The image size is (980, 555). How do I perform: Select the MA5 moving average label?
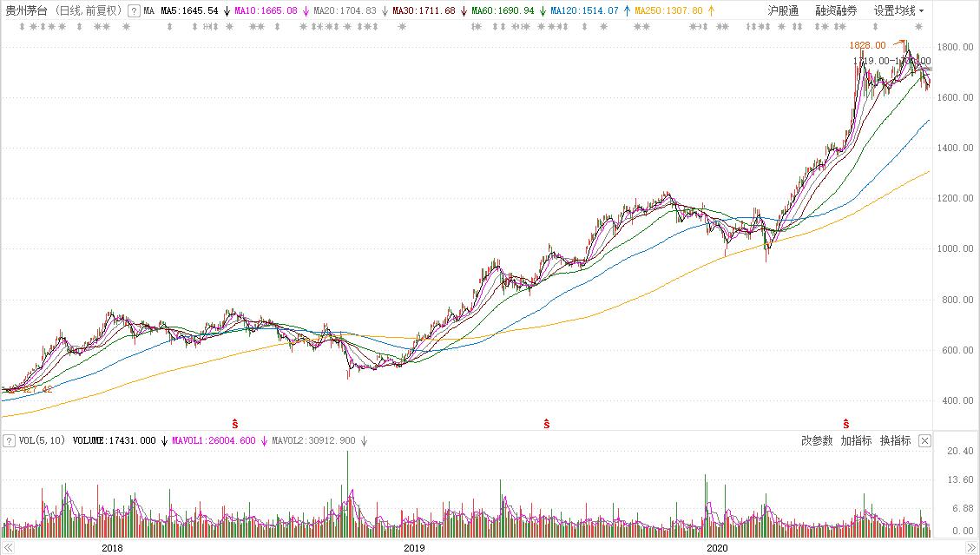(190, 10)
